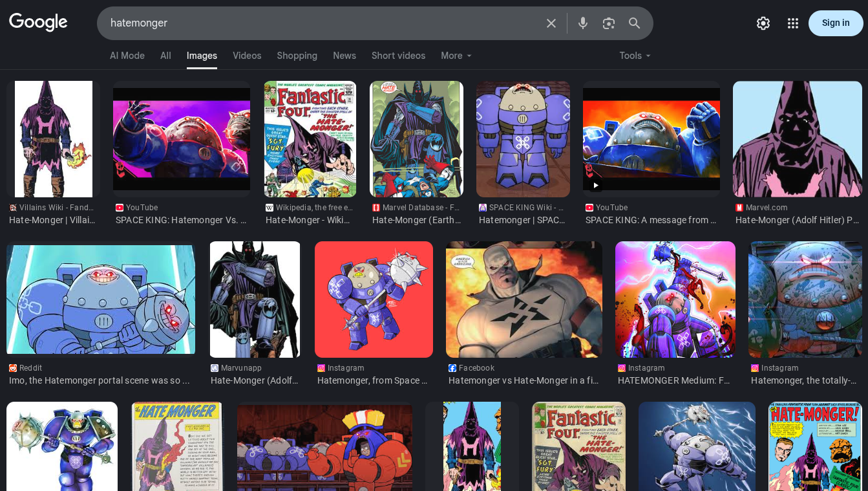Screen dimensions: 868x491
Task: Click the Wikipedia favicon
Action: pos(270,208)
